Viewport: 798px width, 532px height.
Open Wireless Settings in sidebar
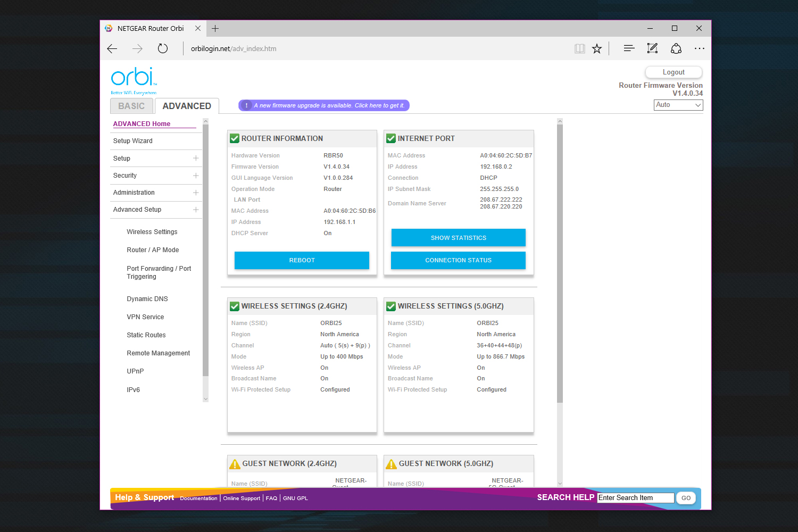[152, 232]
